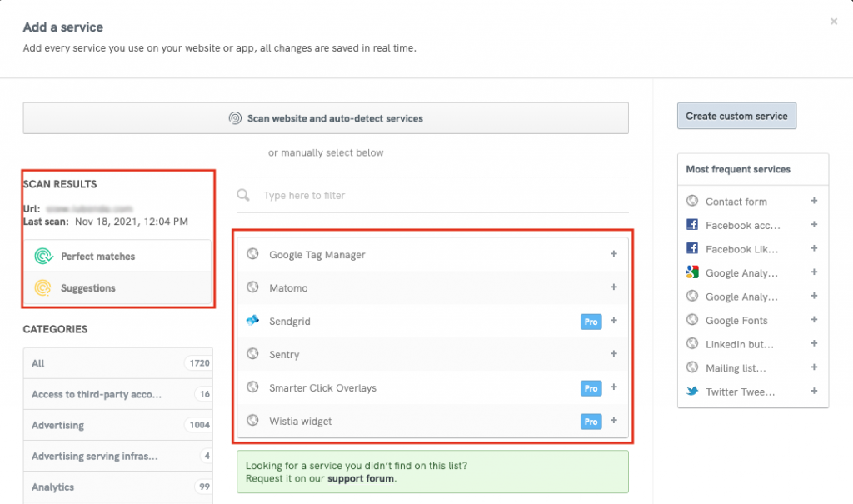
Task: Click the plus icon beside Sentry
Action: (614, 354)
